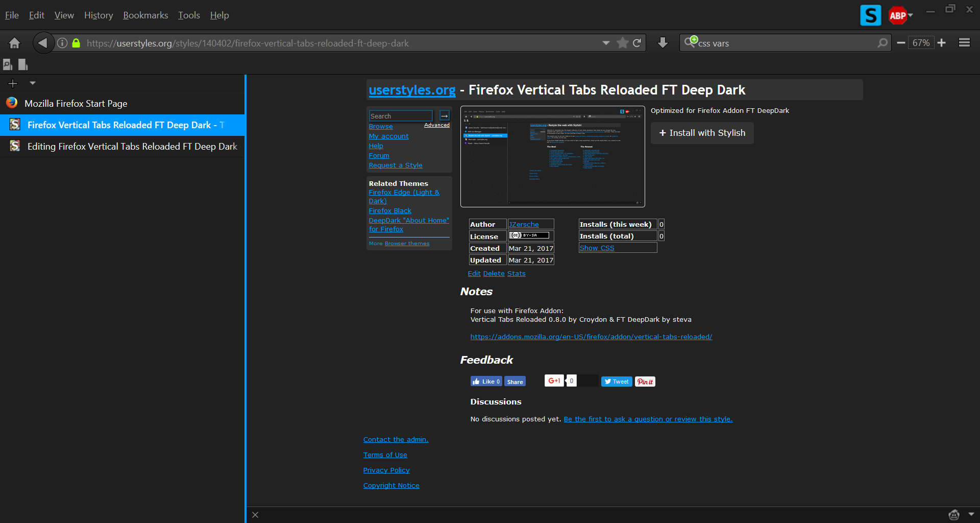Open the style screenshot thumbnail
Viewport: 980px width, 523px height.
coord(552,156)
